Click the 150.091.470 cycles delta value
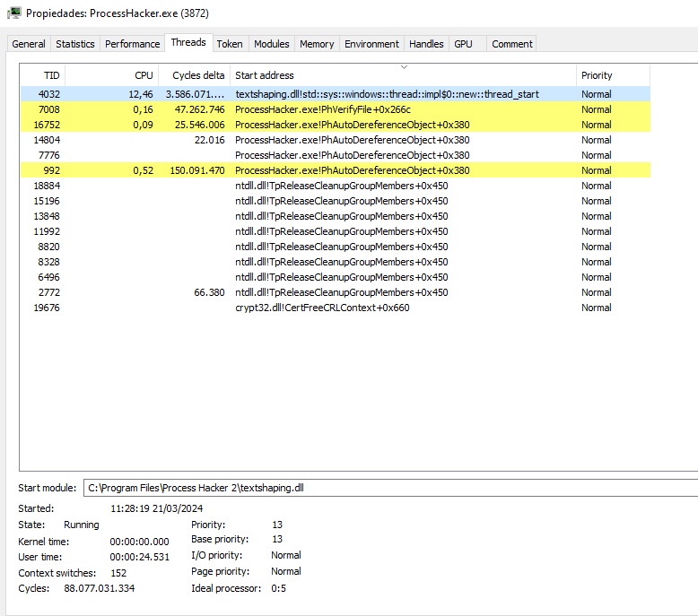Image resolution: width=698 pixels, height=616 pixels. tap(197, 170)
